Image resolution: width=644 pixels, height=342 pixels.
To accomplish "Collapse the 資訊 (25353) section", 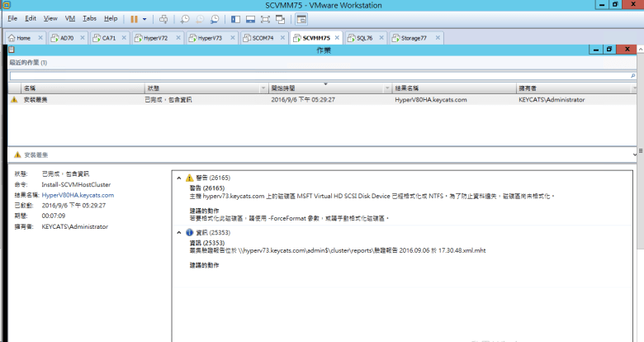I will [179, 233].
